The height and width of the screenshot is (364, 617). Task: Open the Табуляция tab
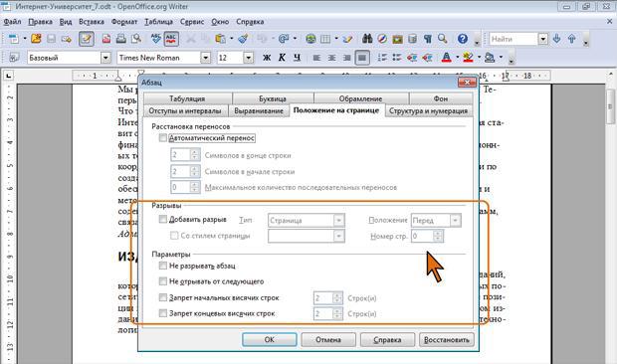click(187, 98)
